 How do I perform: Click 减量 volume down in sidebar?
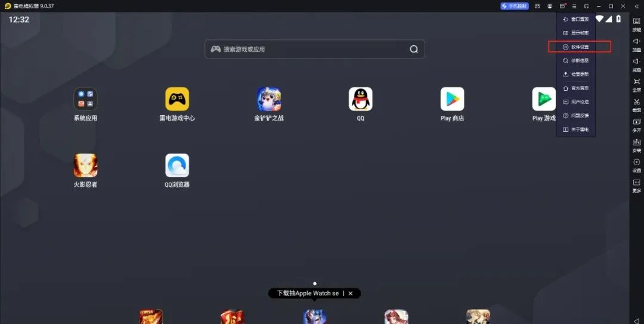637,64
